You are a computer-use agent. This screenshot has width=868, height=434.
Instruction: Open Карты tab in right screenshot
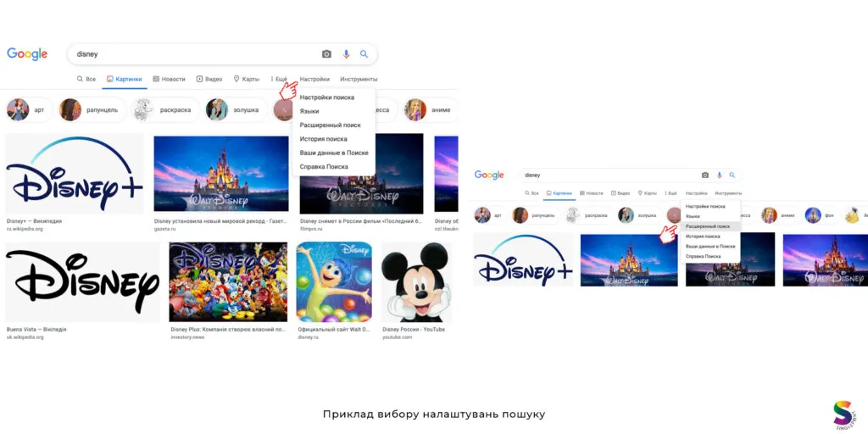click(x=647, y=193)
